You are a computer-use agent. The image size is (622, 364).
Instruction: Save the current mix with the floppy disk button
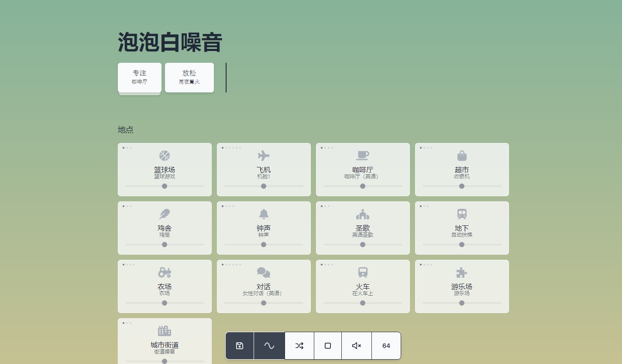coord(240,346)
